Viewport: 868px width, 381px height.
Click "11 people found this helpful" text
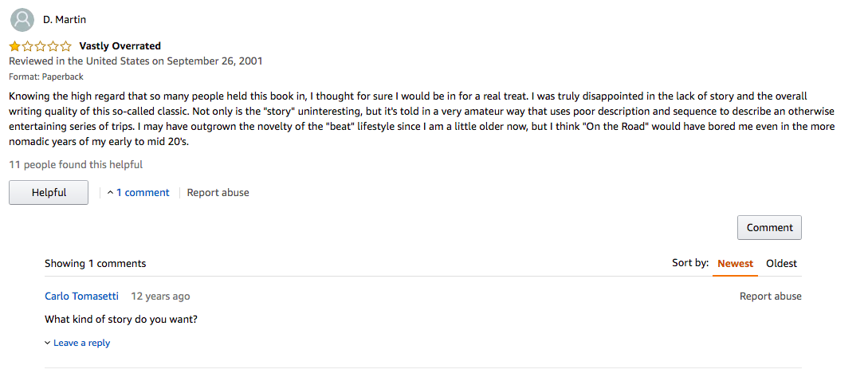click(76, 164)
